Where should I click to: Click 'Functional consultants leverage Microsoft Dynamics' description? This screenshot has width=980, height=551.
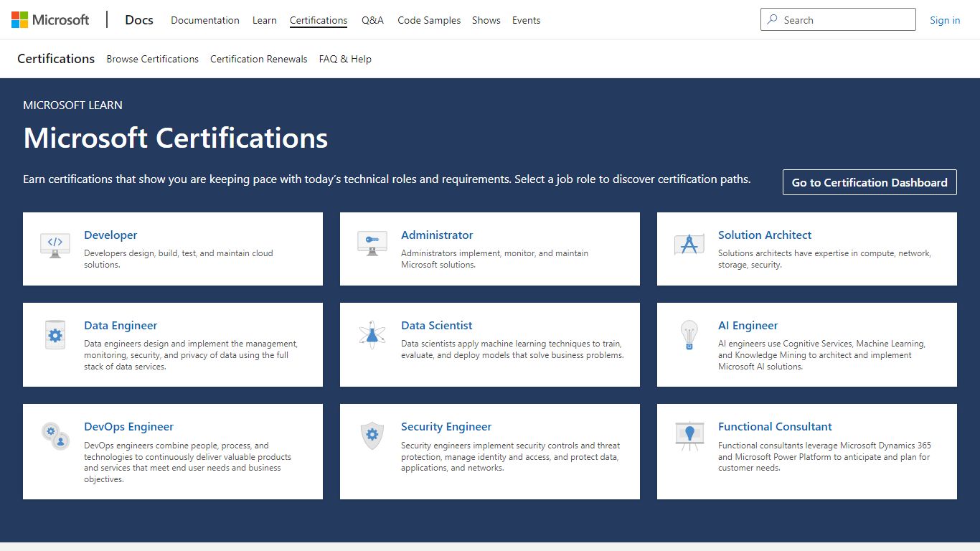point(824,456)
